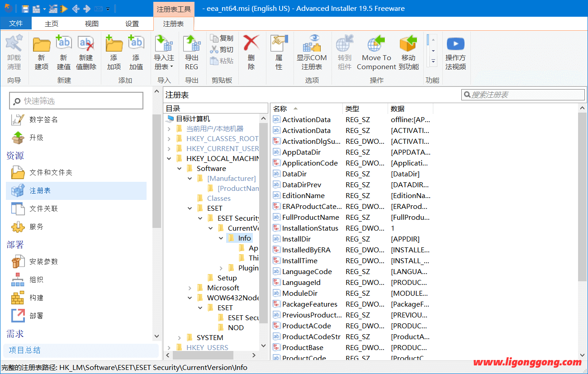Select the Registry ribbon tab

pyautogui.click(x=174, y=24)
